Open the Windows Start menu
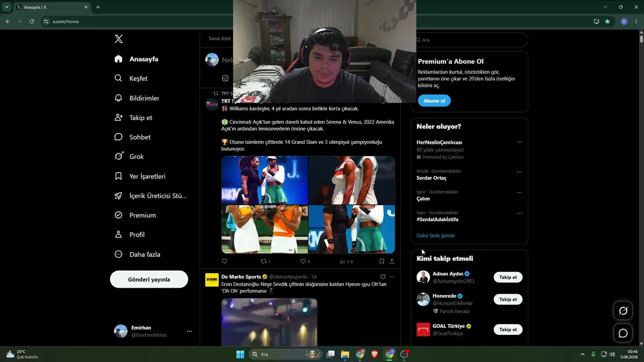 tap(240, 354)
